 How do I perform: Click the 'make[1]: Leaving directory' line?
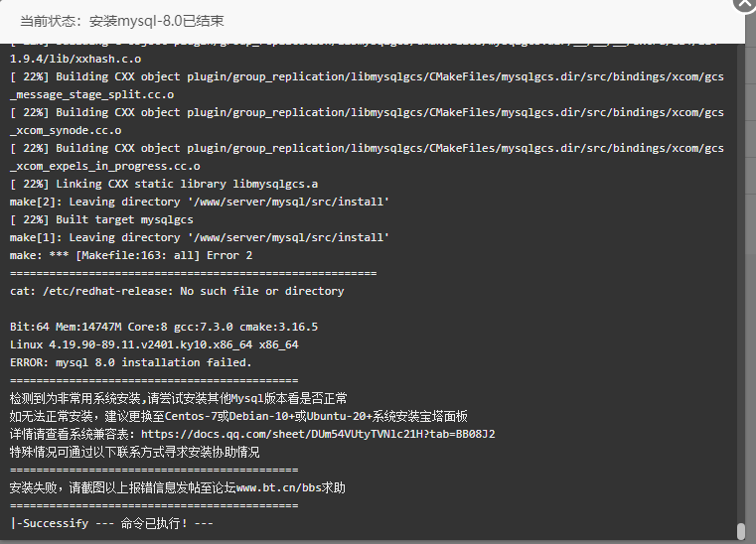(200, 237)
